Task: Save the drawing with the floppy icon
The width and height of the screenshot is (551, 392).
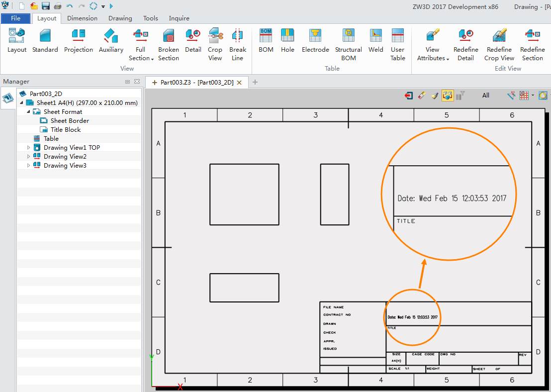Action: [x=46, y=6]
